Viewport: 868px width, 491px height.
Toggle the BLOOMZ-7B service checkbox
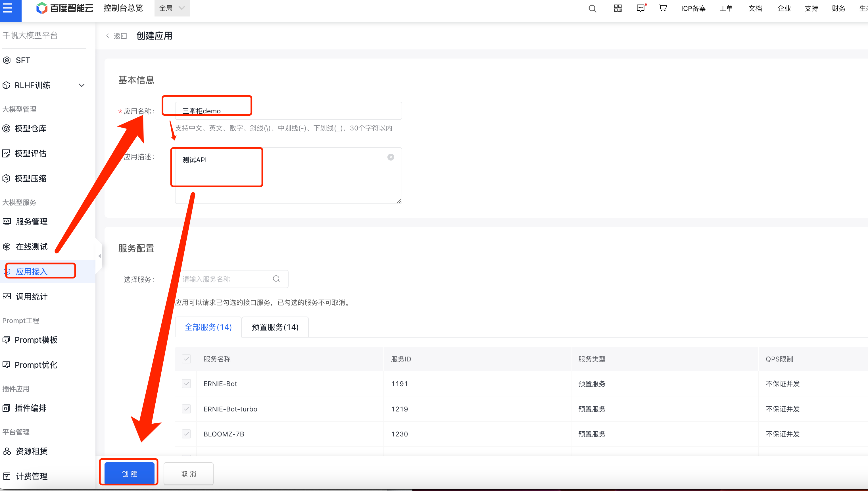tap(186, 434)
